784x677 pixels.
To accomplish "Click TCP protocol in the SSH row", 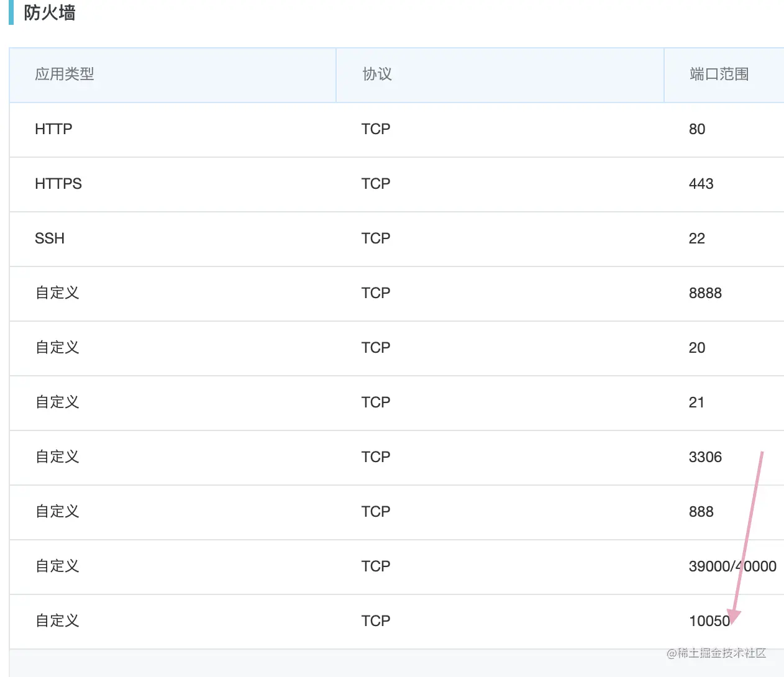I will point(376,239).
